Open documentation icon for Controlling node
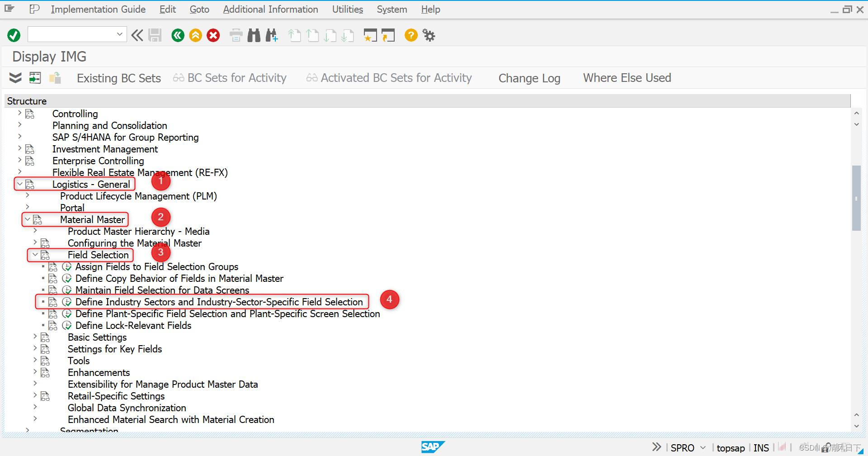The height and width of the screenshot is (456, 868). pos(30,114)
